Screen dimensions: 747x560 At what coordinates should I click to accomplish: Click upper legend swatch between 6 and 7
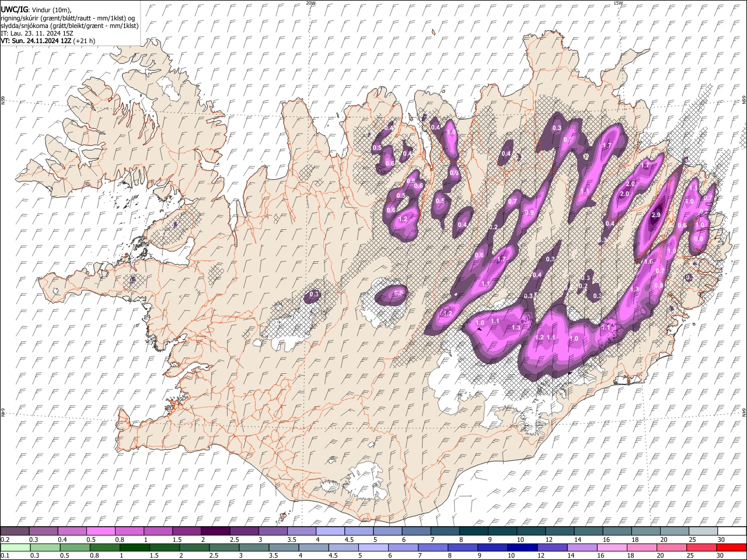(416, 531)
